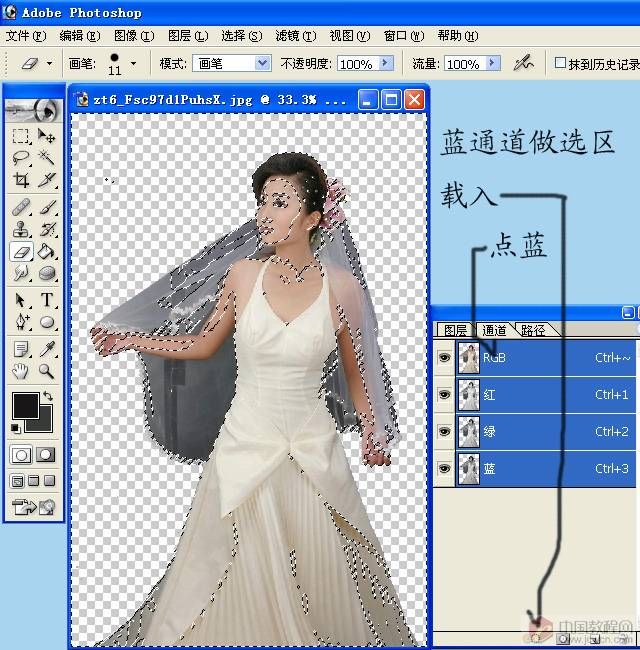Enable the airbrush option in options bar

(x=522, y=63)
